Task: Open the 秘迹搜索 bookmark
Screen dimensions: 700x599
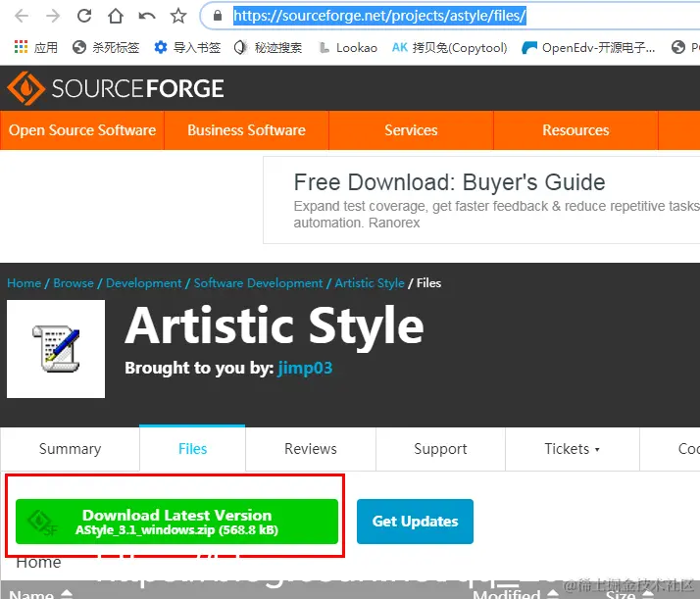Action: coord(268,47)
